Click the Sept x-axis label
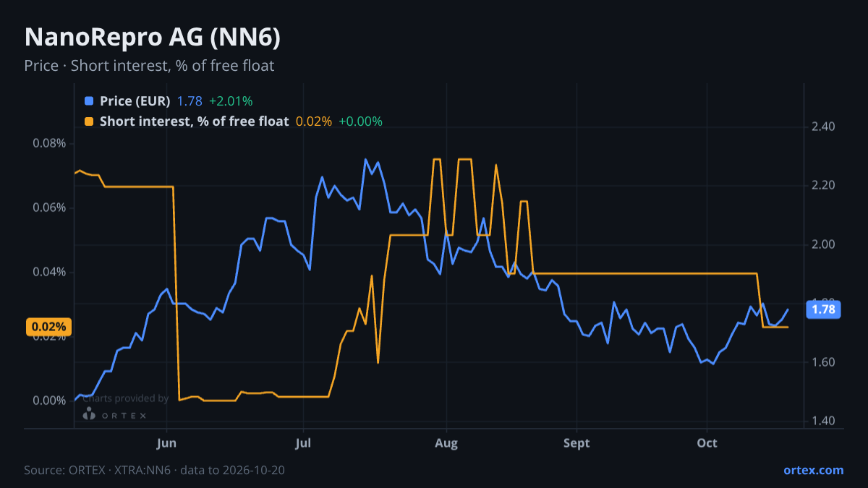 coord(576,443)
